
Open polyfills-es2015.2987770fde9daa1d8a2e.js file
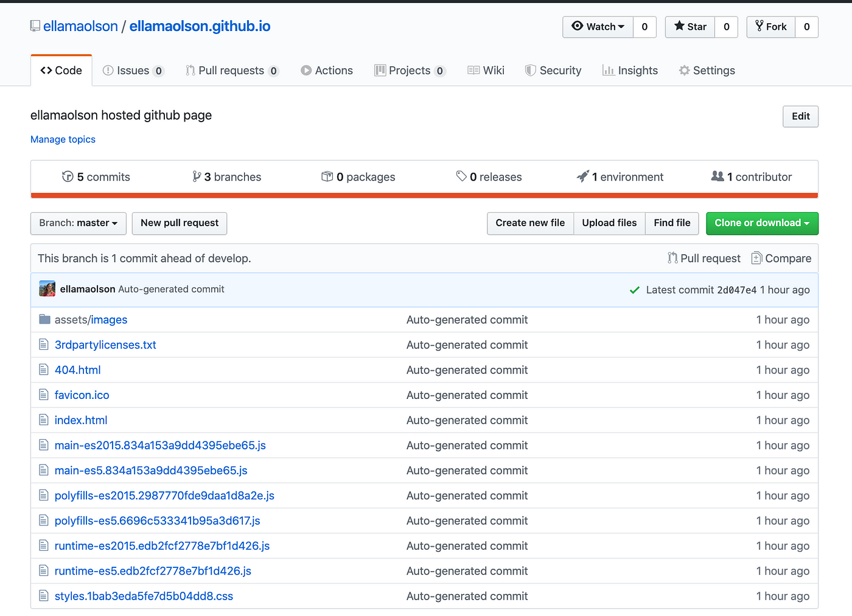tap(164, 496)
